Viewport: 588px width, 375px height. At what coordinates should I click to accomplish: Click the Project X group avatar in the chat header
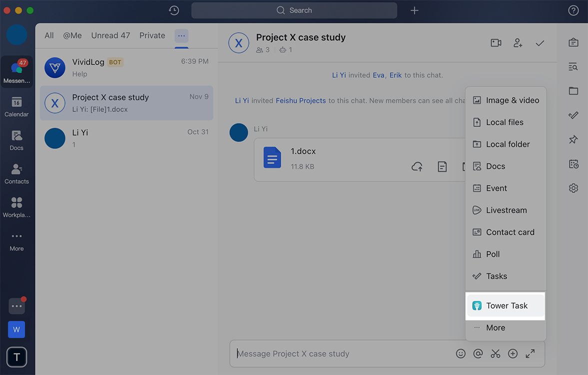(x=238, y=43)
